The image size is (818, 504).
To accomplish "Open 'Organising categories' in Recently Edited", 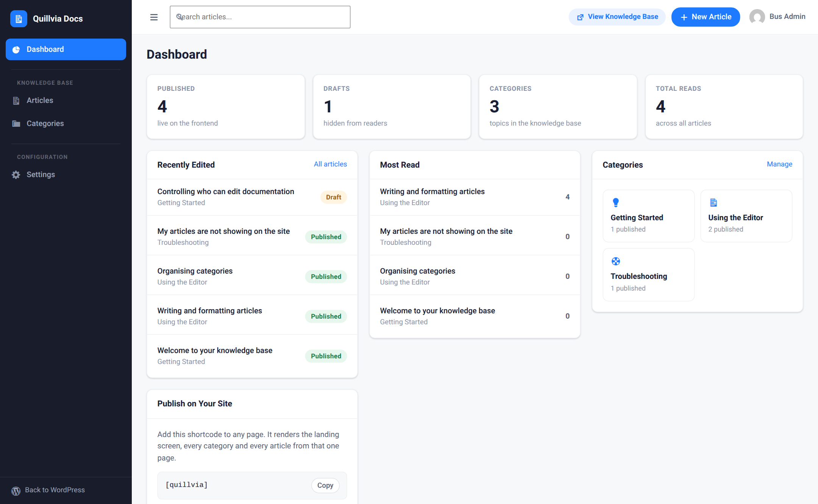I will pyautogui.click(x=195, y=271).
